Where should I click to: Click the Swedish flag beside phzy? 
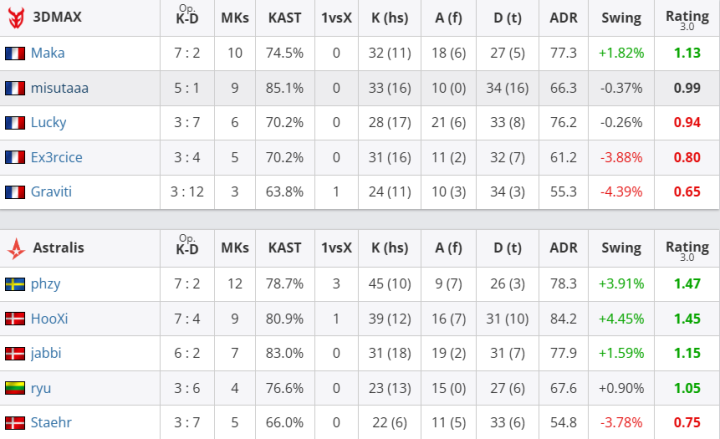pos(15,283)
